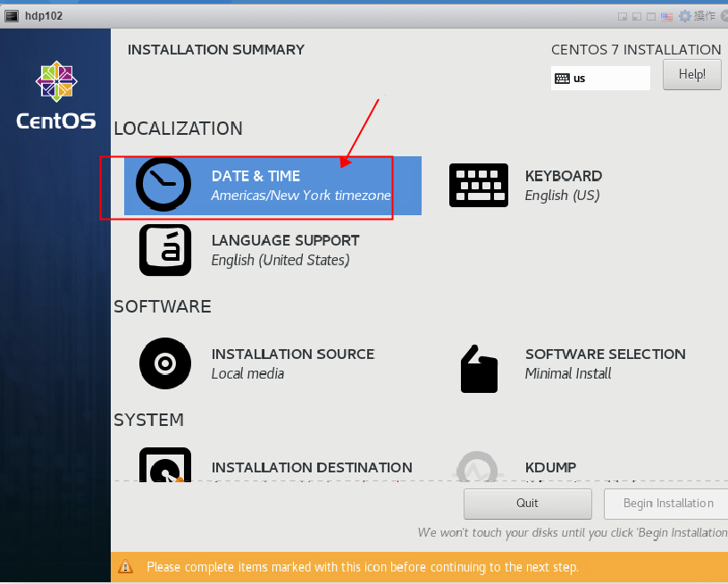The width and height of the screenshot is (728, 584).
Task: Click the warning triangle in the orange bar
Action: [125, 566]
